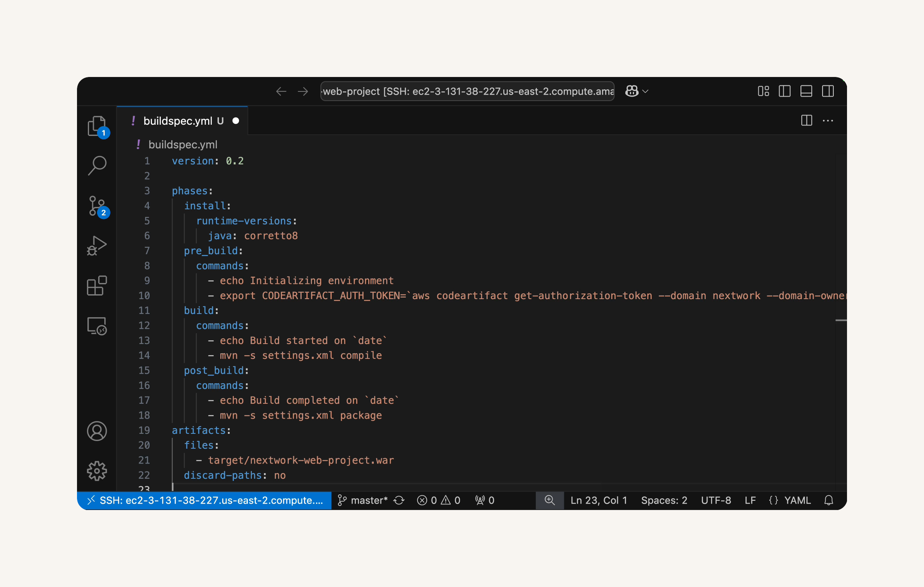Open the editor More Actions menu
The height and width of the screenshot is (587, 924).
tap(828, 120)
